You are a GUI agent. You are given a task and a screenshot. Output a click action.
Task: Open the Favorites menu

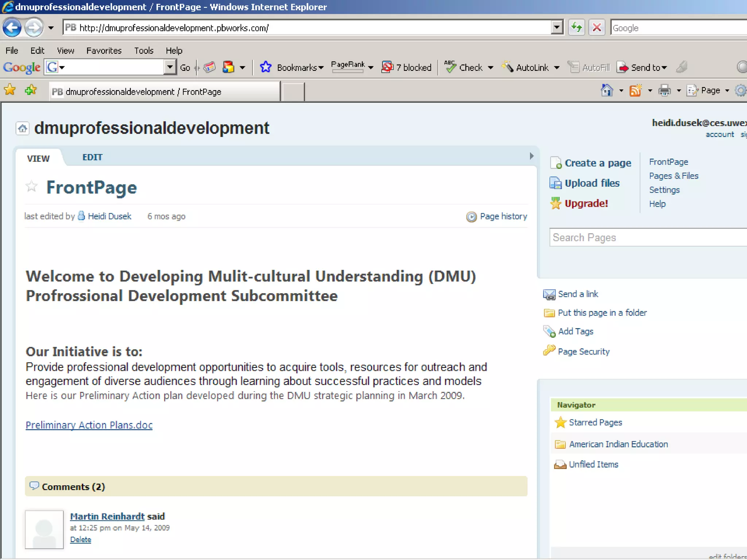[104, 51]
